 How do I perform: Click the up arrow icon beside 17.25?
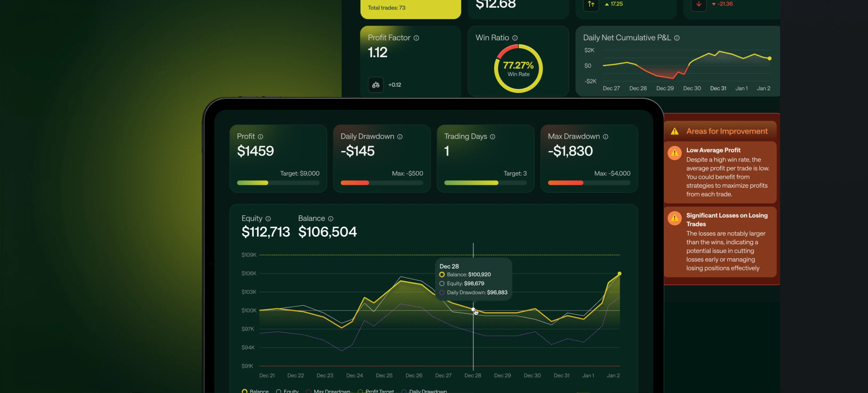coord(591,4)
